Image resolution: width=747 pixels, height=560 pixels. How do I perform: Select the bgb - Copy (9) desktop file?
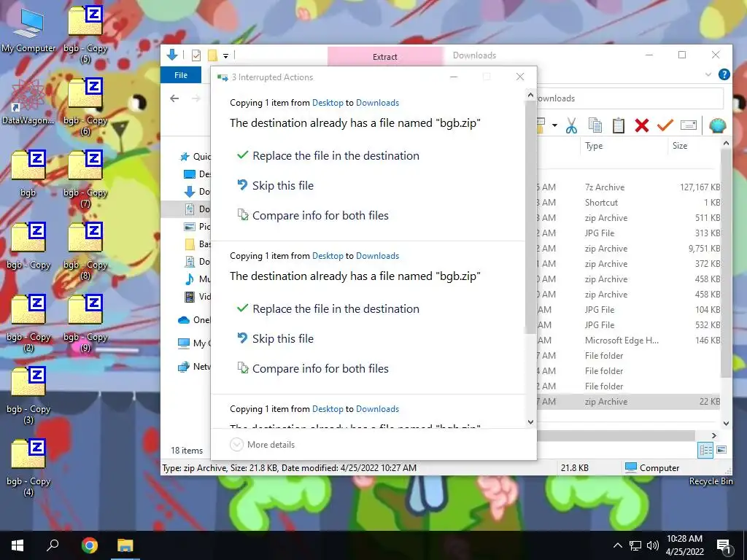click(85, 324)
